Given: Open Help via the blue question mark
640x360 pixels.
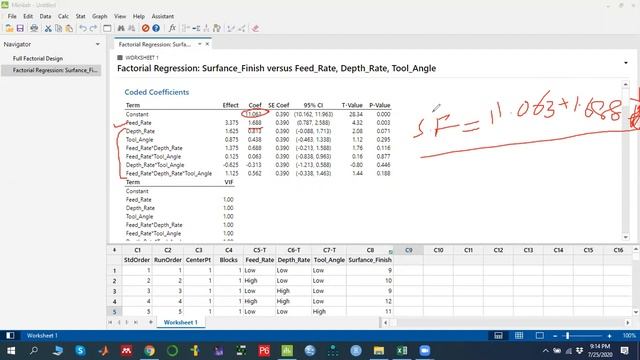Looking at the screenshot, I should pos(156,28).
